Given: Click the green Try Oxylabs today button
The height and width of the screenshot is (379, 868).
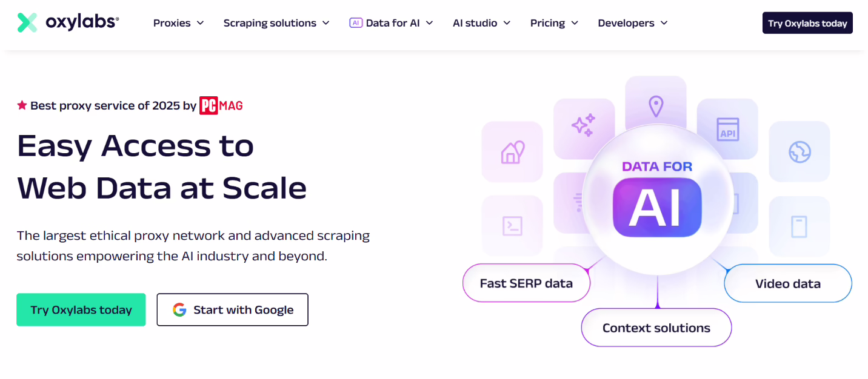Looking at the screenshot, I should click(x=81, y=309).
